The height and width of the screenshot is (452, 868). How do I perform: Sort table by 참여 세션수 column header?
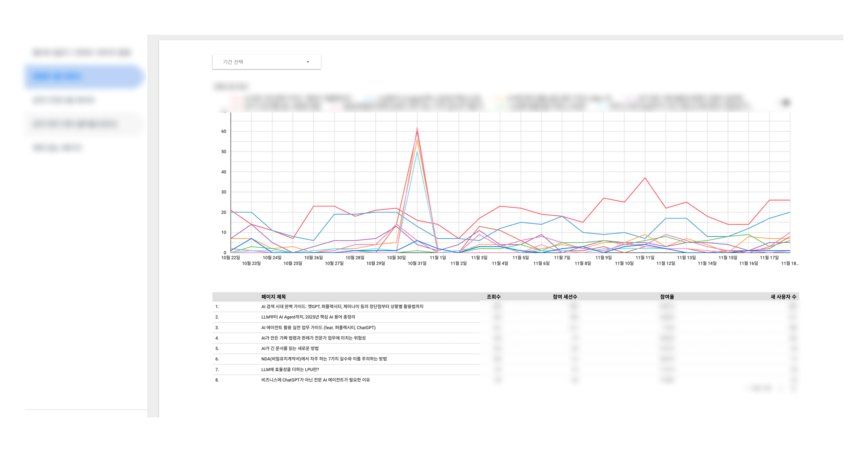[565, 297]
